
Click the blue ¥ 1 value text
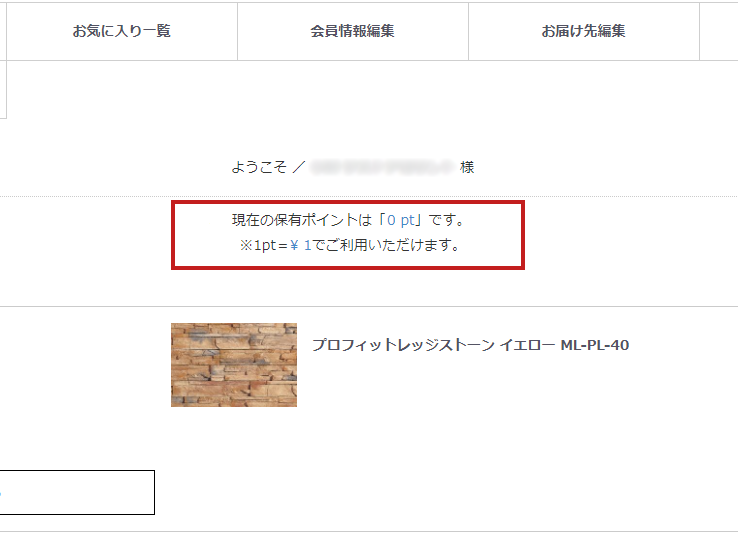(x=301, y=245)
